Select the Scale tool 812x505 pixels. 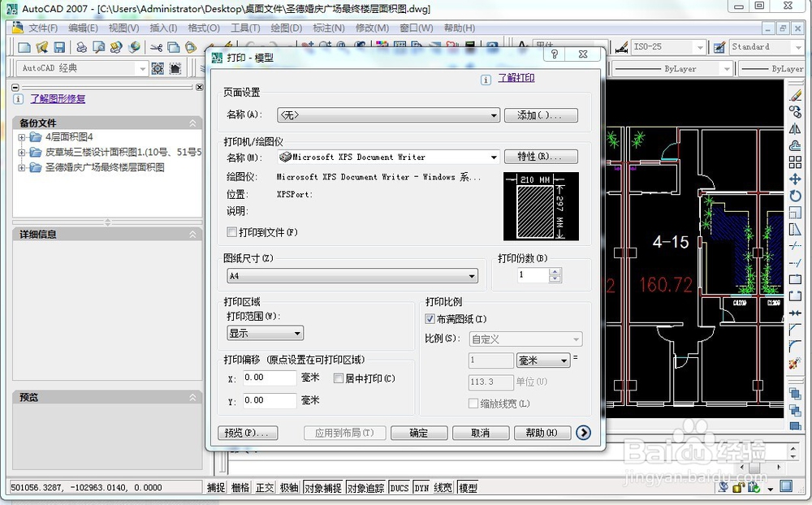795,213
